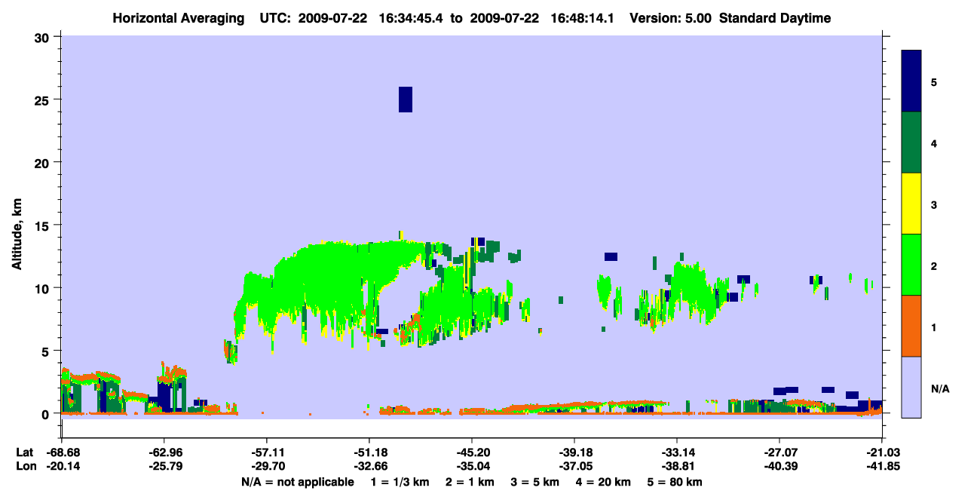The image size is (980, 503).
Task: Click latitude value -27.07
Action: [779, 452]
